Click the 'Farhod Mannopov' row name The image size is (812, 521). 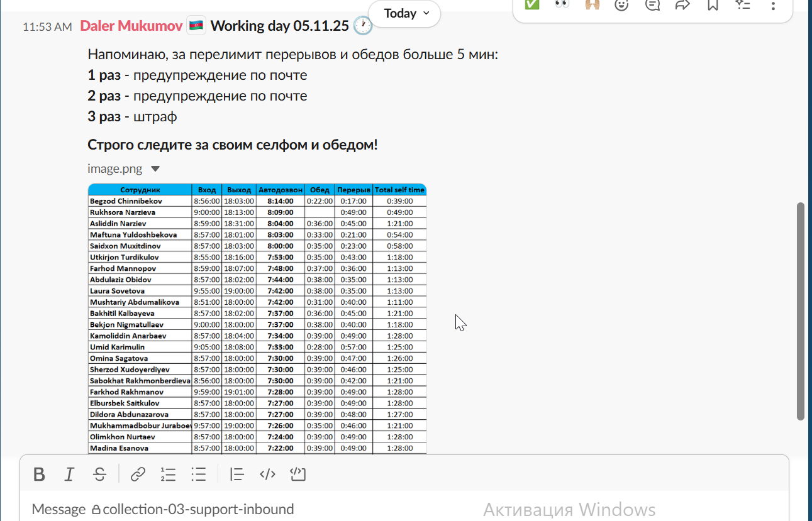pos(123,268)
